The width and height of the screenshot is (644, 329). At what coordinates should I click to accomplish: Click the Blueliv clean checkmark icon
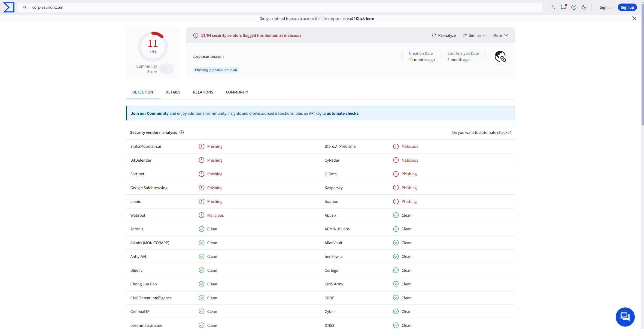[201, 270]
